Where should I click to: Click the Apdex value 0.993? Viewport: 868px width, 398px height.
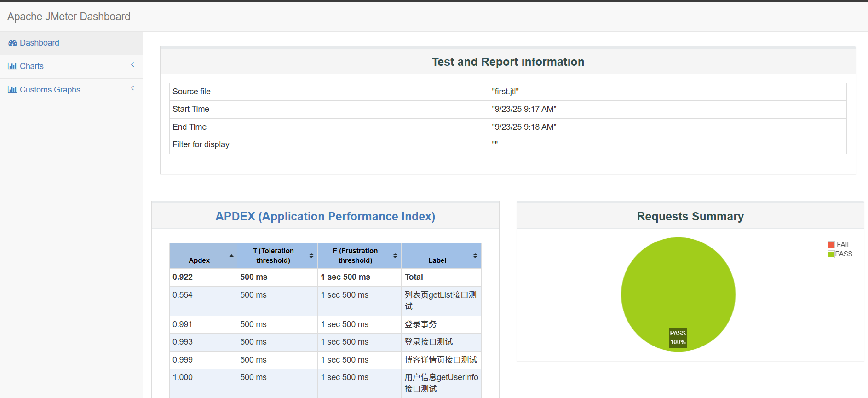183,342
